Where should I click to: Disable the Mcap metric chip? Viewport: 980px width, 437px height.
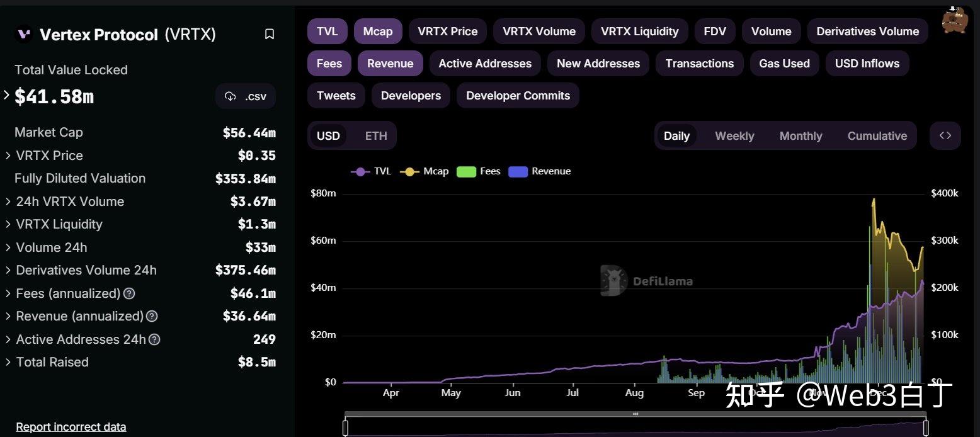[378, 31]
